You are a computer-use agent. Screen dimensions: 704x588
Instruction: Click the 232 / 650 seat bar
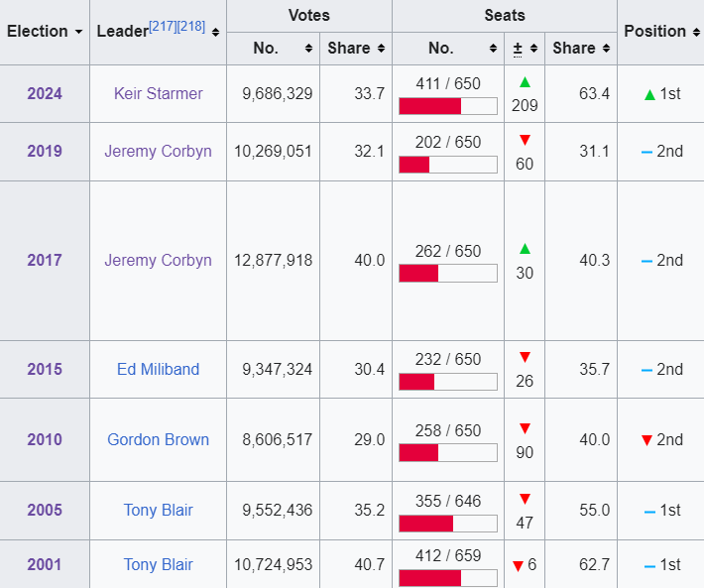tap(448, 382)
